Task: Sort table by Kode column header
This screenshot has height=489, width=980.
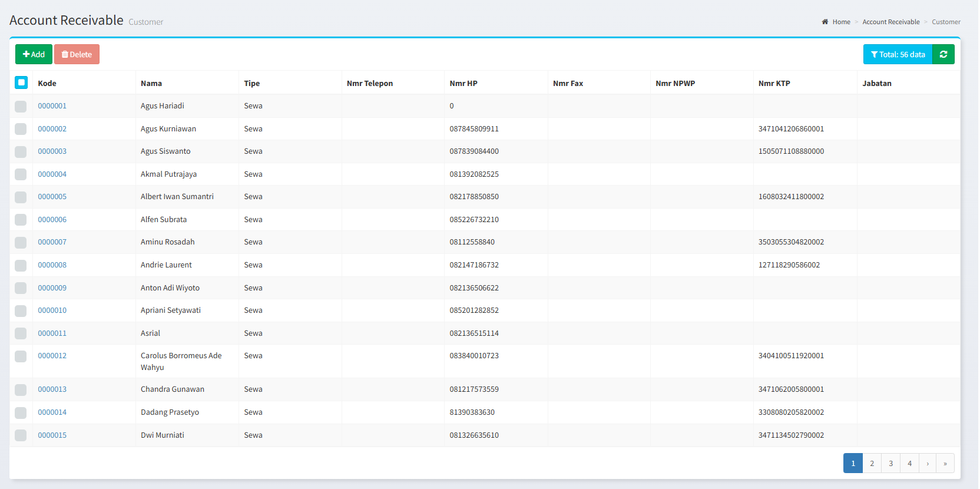Action: (47, 83)
